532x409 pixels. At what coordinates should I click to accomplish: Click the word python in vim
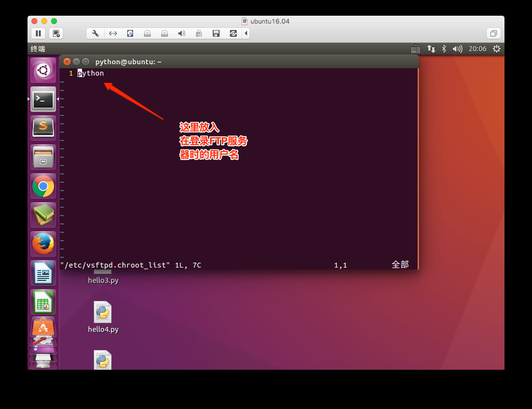tap(90, 73)
